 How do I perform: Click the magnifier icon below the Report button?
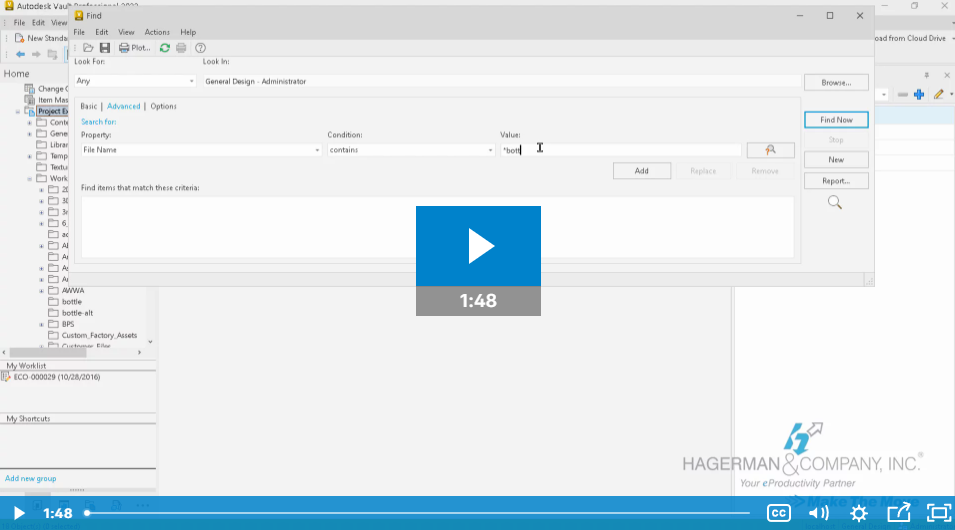click(834, 202)
